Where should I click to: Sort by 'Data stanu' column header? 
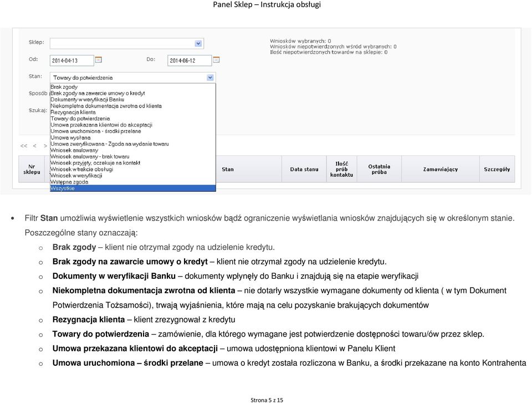tap(304, 169)
